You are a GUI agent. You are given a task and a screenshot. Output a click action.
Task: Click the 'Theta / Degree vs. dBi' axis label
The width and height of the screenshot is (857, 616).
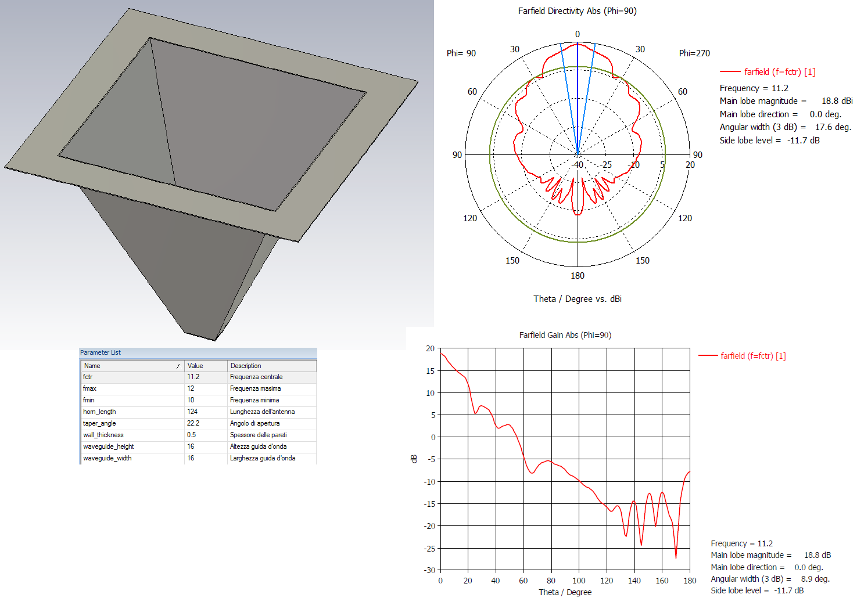point(577,299)
